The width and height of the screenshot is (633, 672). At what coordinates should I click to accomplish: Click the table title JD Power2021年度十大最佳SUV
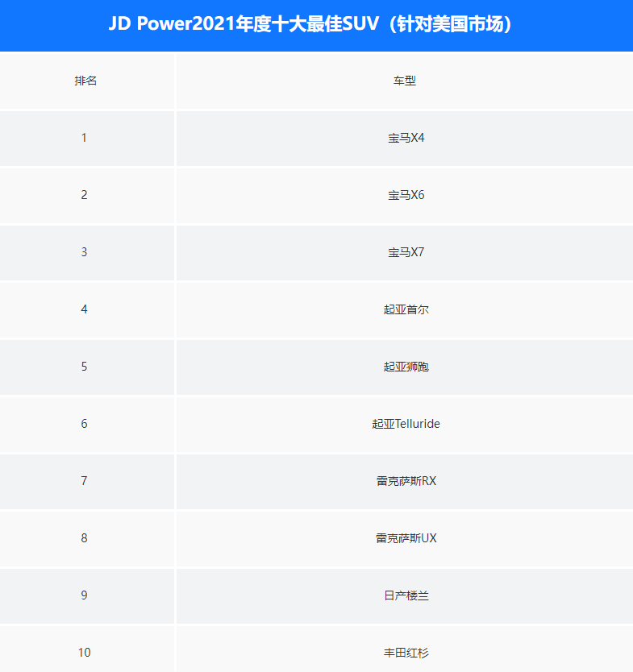(x=310, y=23)
